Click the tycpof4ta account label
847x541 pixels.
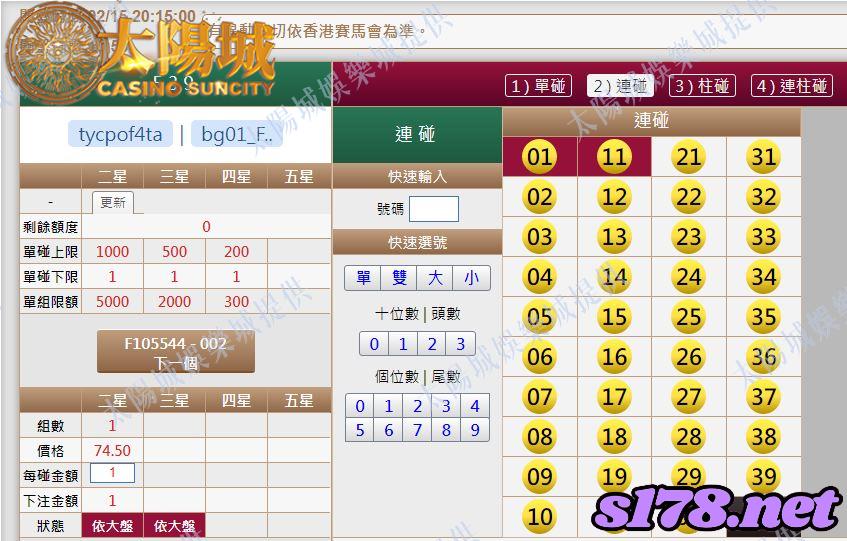120,134
